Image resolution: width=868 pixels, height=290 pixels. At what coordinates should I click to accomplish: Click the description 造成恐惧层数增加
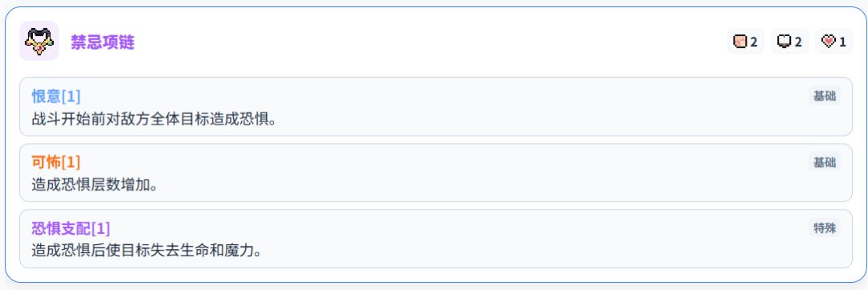click(x=95, y=185)
